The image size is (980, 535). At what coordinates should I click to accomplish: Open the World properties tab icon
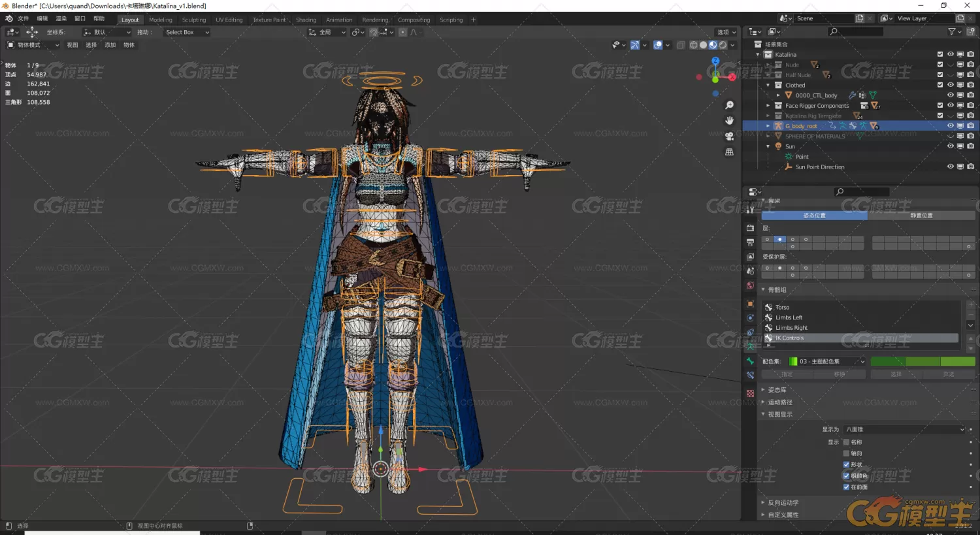coord(750,285)
